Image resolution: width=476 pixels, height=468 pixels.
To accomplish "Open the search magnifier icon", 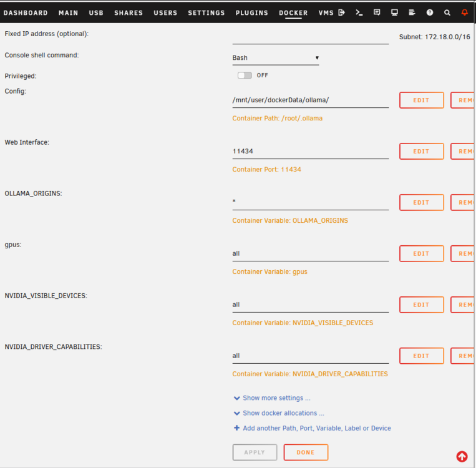I will pos(447,12).
